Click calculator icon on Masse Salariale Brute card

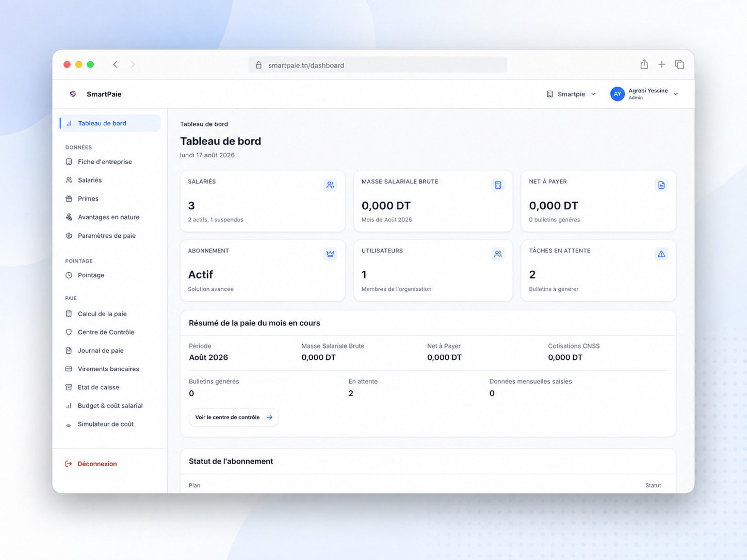(498, 185)
